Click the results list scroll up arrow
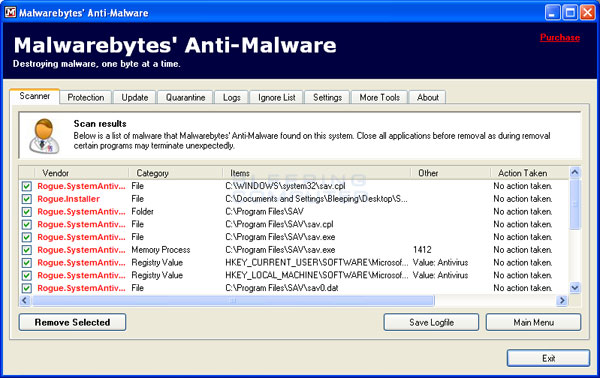The width and height of the screenshot is (600, 378). [575, 173]
